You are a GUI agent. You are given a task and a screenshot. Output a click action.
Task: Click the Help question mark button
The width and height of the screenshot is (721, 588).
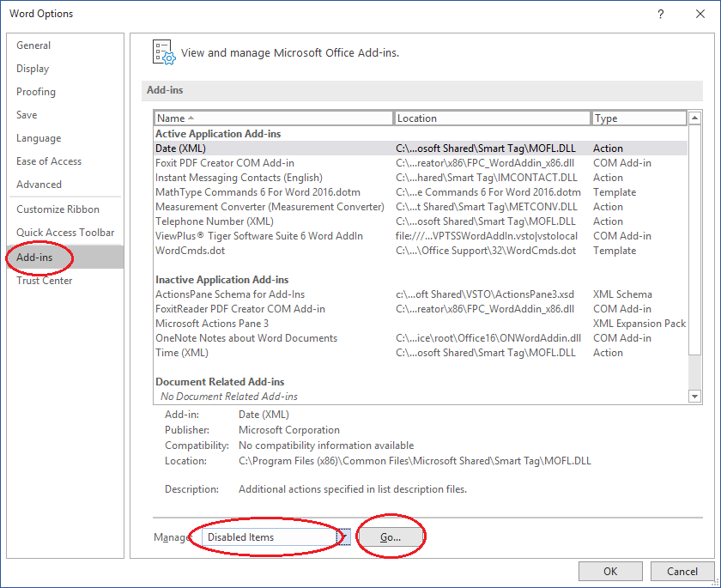point(660,14)
